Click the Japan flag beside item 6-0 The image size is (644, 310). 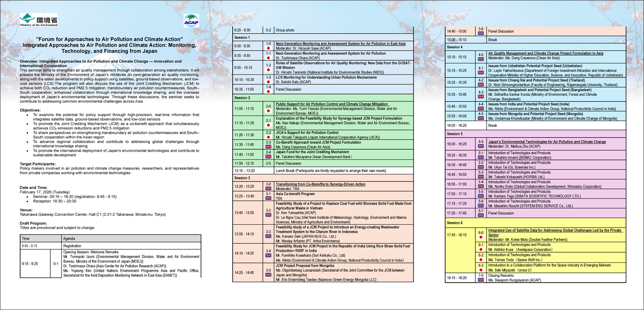[481, 237]
